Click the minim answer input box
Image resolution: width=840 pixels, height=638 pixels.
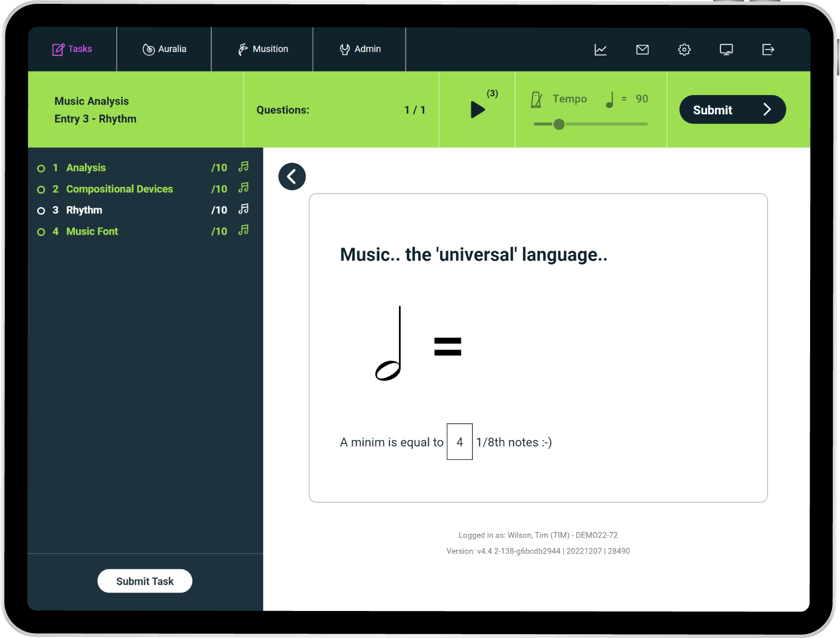[x=459, y=442]
